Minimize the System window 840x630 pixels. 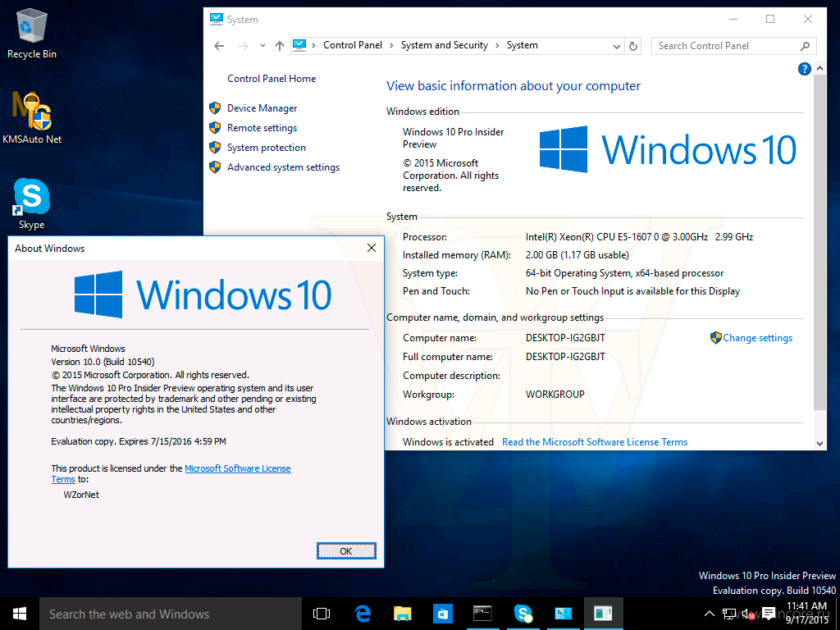coord(734,20)
